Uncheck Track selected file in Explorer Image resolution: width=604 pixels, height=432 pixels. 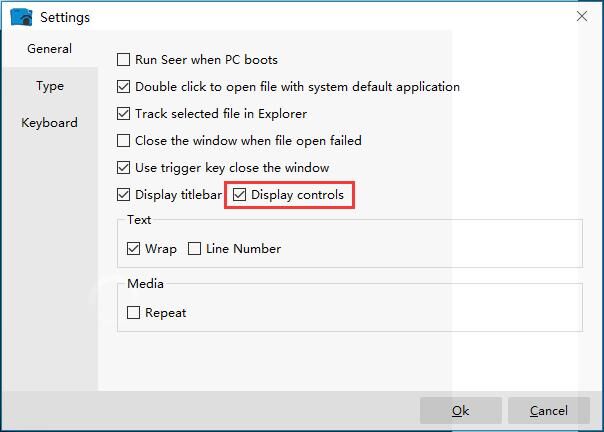[124, 114]
